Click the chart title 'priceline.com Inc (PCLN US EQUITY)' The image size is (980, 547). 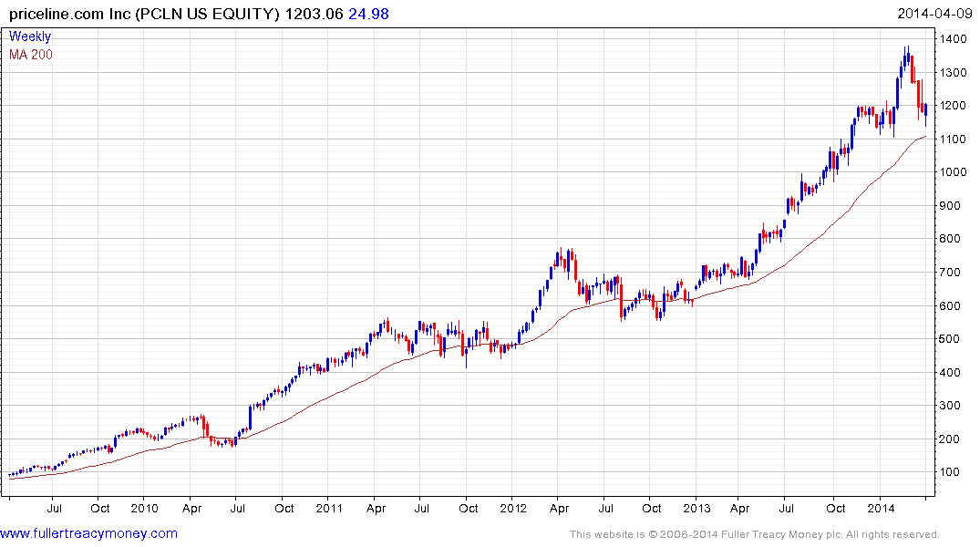(144, 14)
